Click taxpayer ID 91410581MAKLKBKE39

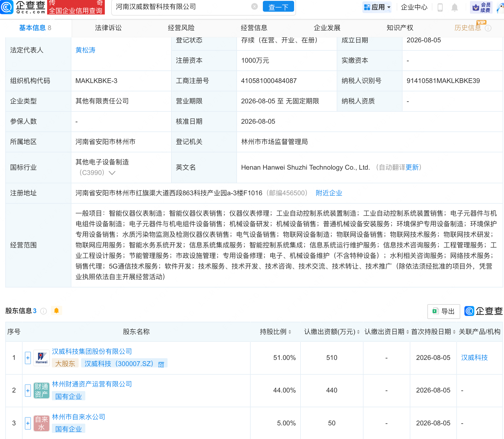[443, 81]
